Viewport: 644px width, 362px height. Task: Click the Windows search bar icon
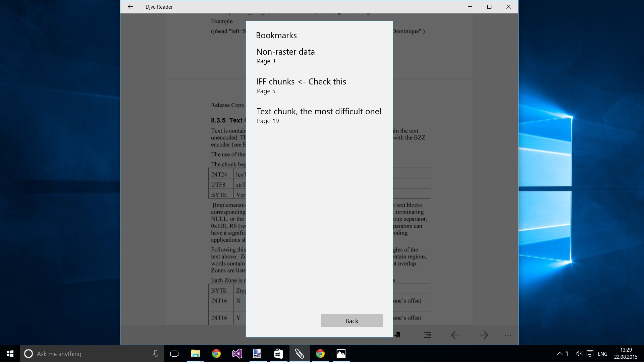click(28, 354)
